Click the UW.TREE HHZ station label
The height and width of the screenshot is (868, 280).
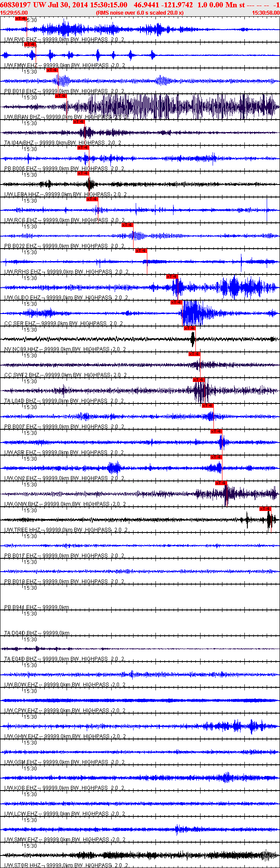click(22, 530)
